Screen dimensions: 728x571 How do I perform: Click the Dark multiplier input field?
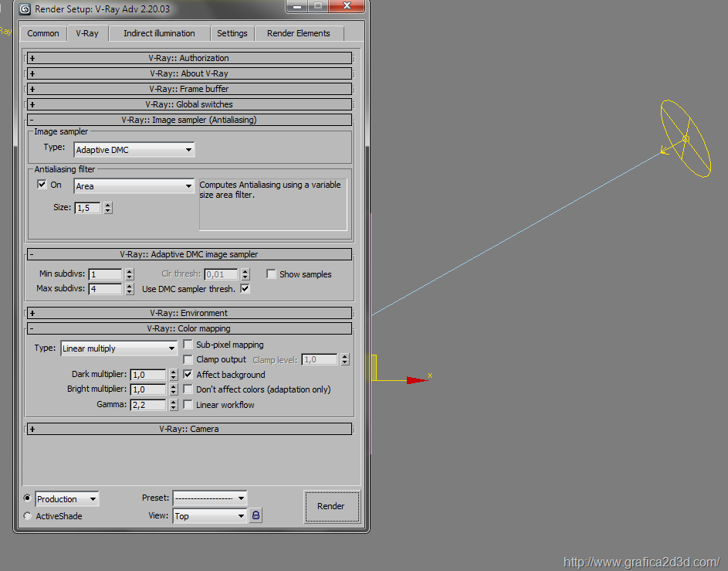coord(148,375)
